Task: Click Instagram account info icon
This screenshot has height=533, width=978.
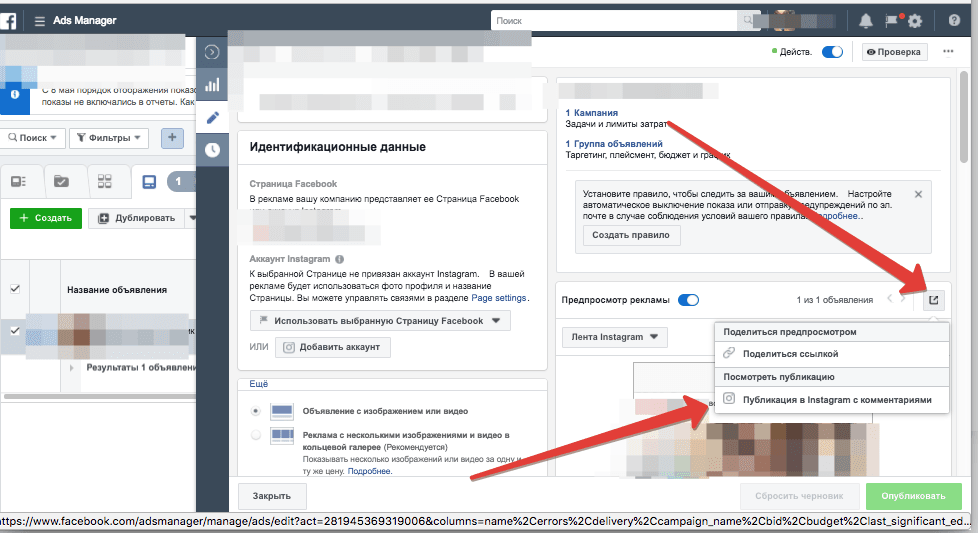Action: pos(339,259)
